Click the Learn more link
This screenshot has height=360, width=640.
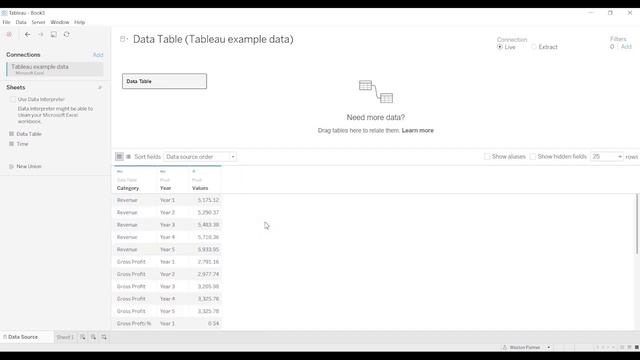[x=418, y=131]
